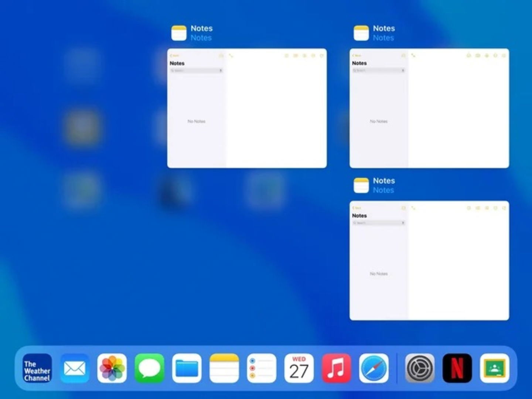Click blue Notes subtitle above top-right window
This screenshot has height=399, width=532.
(383, 38)
